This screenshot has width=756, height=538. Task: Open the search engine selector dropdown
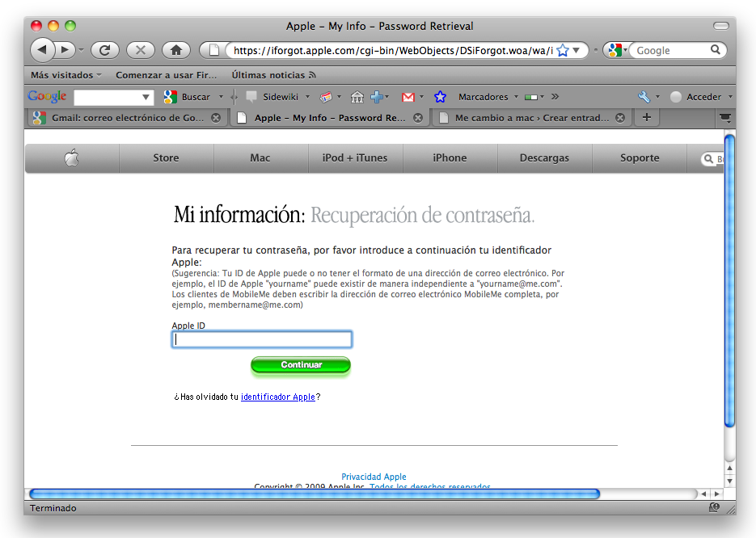click(x=617, y=49)
